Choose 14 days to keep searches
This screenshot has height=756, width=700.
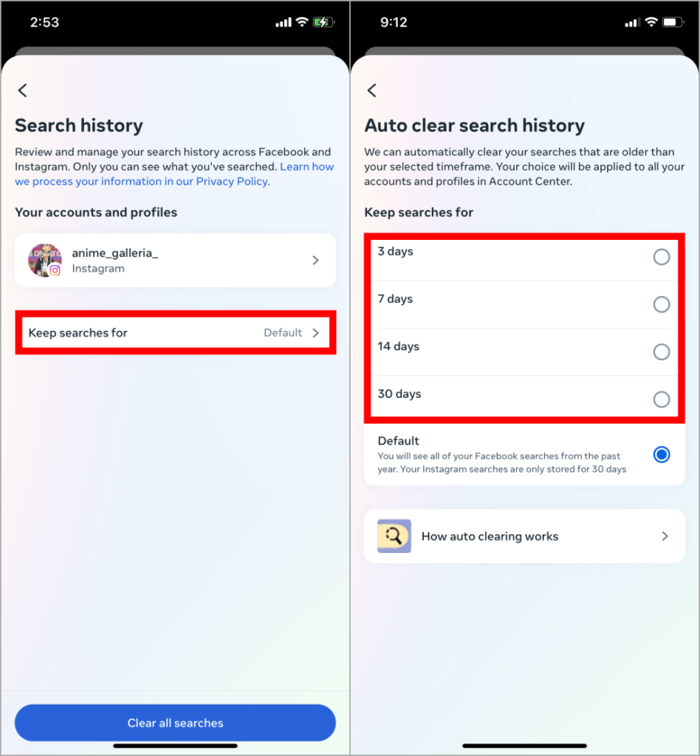click(x=662, y=352)
